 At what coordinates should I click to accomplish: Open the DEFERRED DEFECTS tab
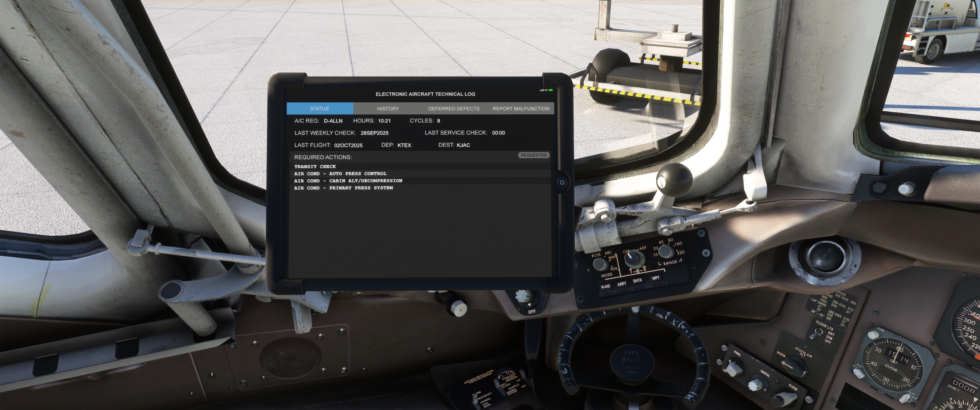[454, 108]
